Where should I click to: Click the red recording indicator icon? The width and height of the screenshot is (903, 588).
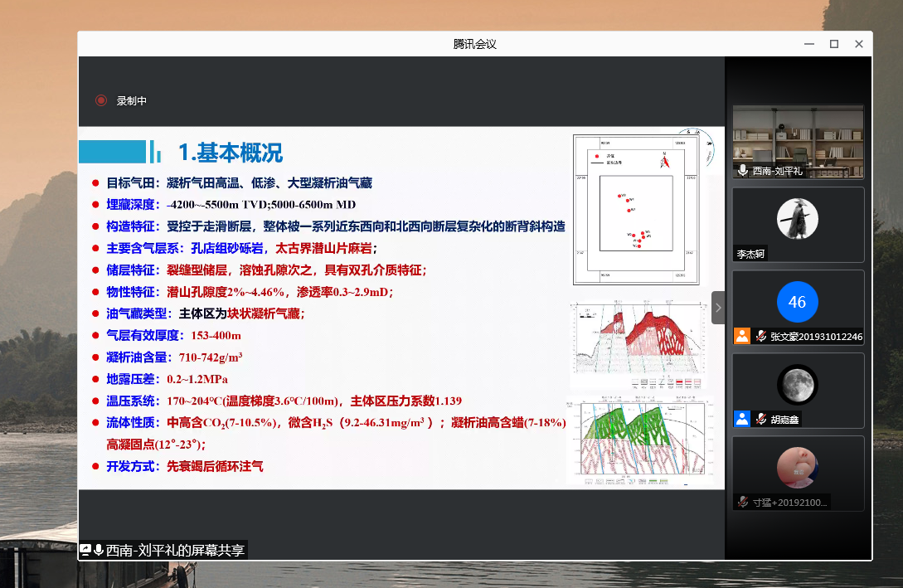101,101
